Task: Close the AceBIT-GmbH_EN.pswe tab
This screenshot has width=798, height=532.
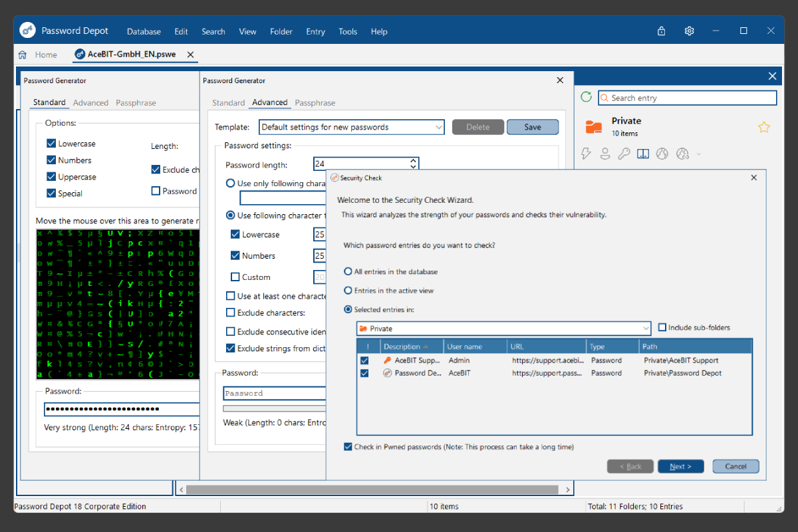Action: click(191, 55)
